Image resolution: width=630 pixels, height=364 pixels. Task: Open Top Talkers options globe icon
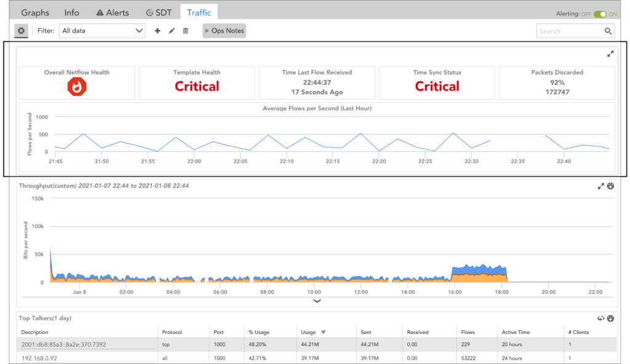611,318
